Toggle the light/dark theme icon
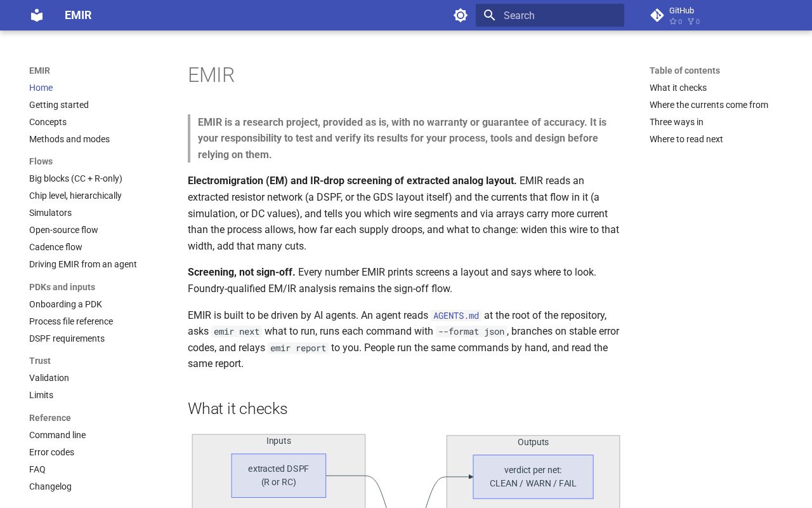 point(461,15)
